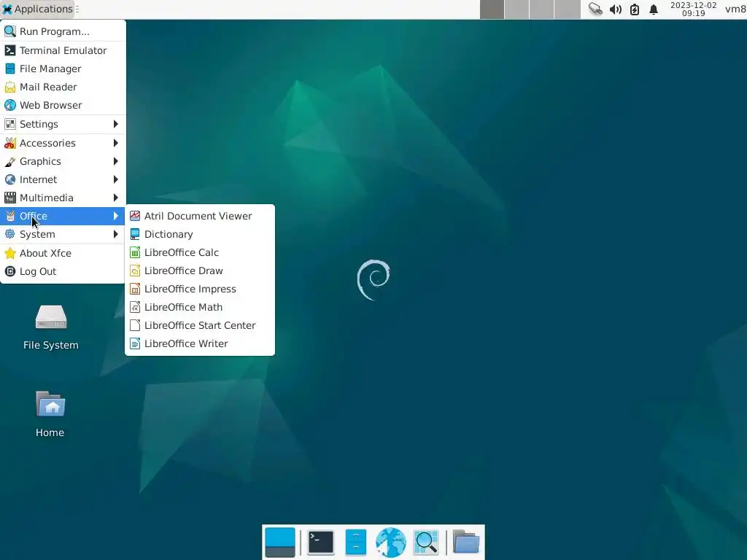Click the vm8 user name in panel
747x560 pixels.
pos(735,9)
